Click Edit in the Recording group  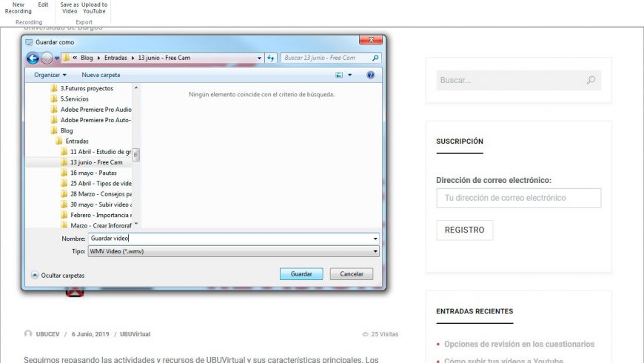[43, 4]
